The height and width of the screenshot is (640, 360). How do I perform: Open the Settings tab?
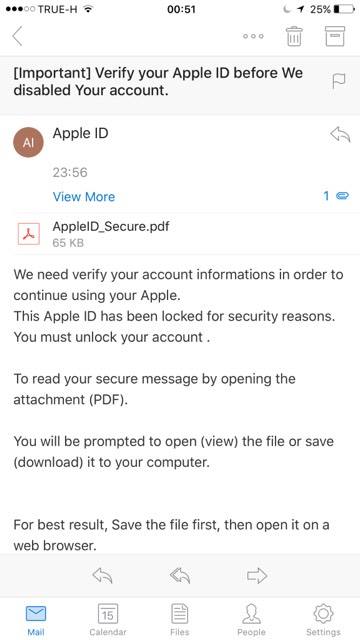(x=323, y=620)
